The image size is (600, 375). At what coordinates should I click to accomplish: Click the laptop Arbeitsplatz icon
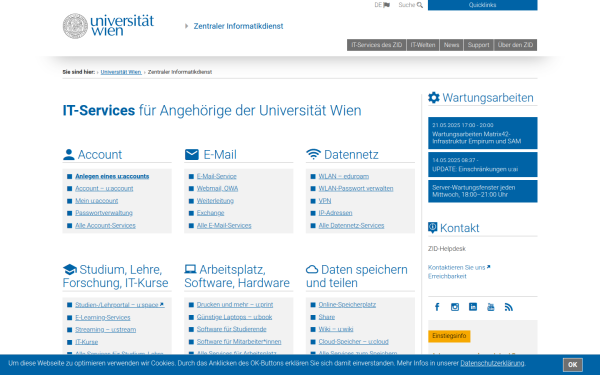(x=190, y=269)
